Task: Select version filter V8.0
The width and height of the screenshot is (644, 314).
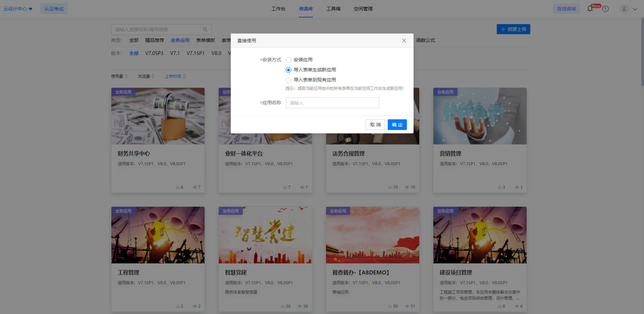Action: 216,53
